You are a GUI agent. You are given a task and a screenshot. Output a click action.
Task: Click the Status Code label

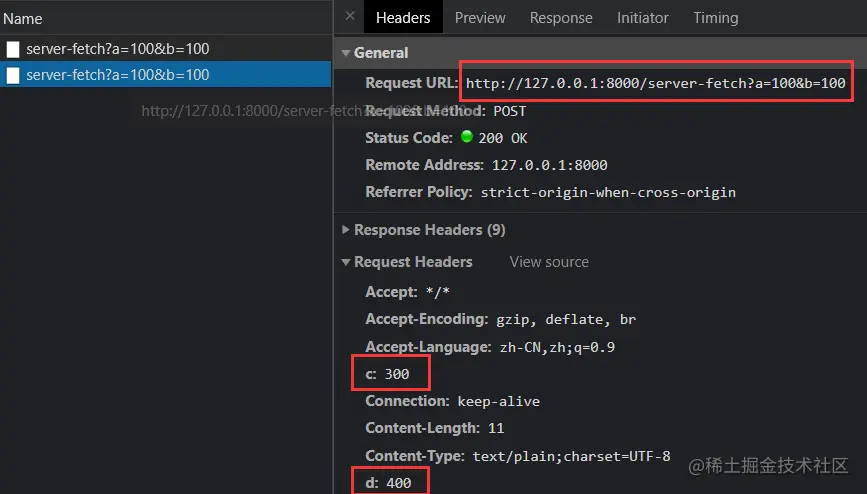tap(409, 138)
